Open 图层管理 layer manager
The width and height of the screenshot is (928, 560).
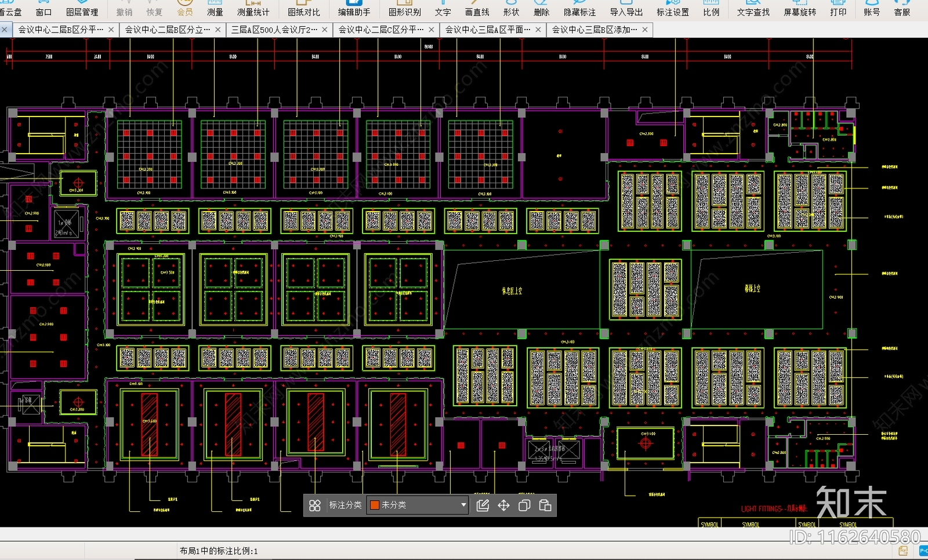[82, 8]
